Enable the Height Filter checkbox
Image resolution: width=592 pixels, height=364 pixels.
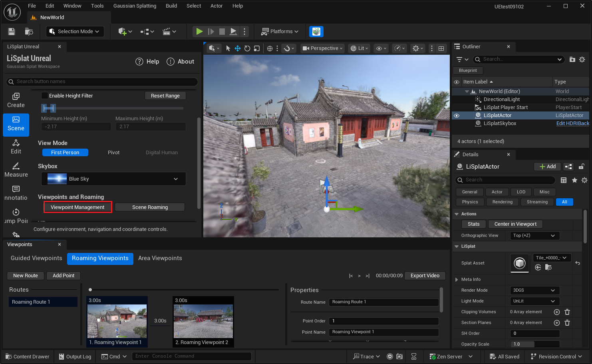pos(45,95)
